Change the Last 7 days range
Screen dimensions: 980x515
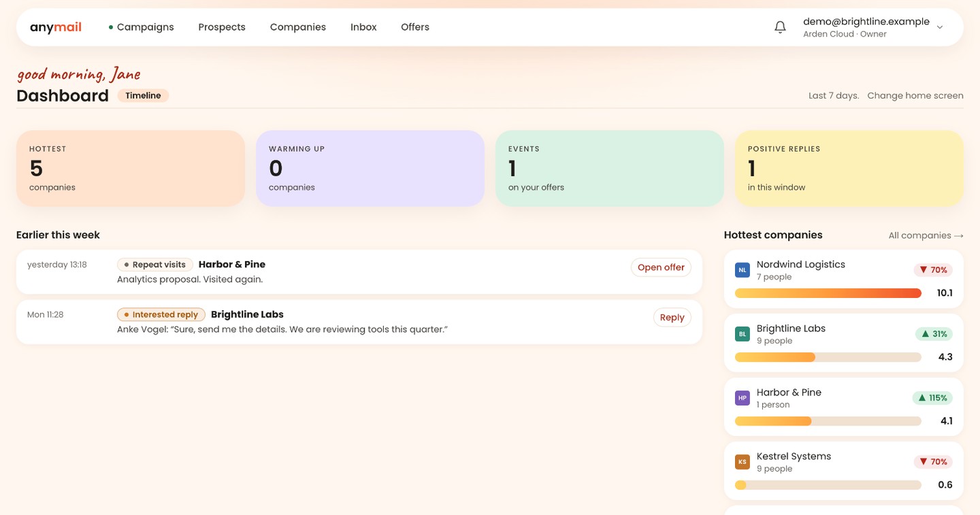(x=834, y=96)
